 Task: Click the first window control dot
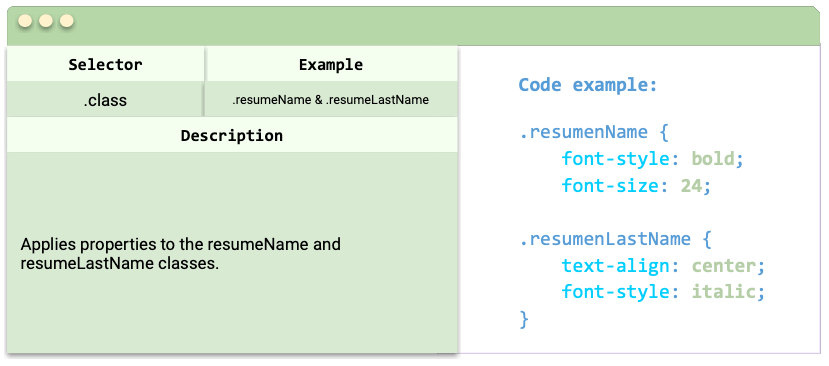tap(25, 21)
